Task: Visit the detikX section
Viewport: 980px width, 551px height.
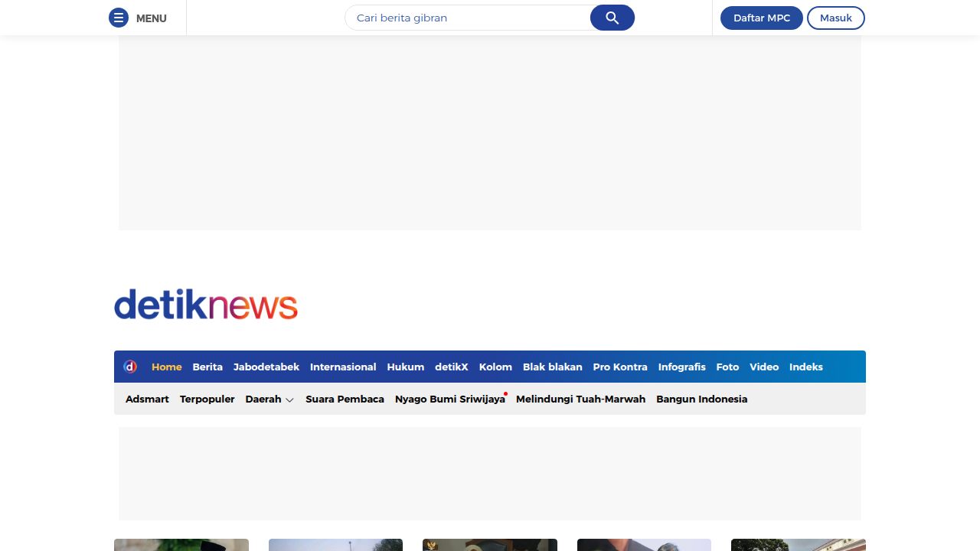Action: click(452, 367)
